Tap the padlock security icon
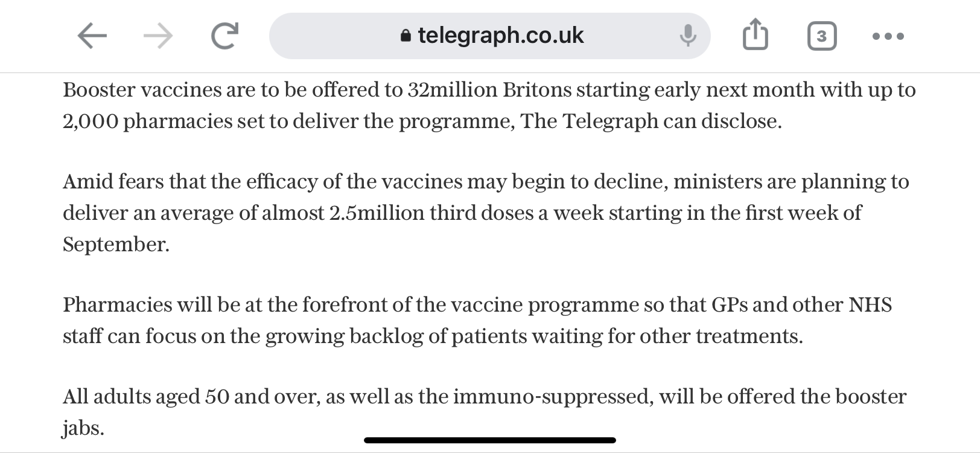The width and height of the screenshot is (980, 453). click(406, 36)
